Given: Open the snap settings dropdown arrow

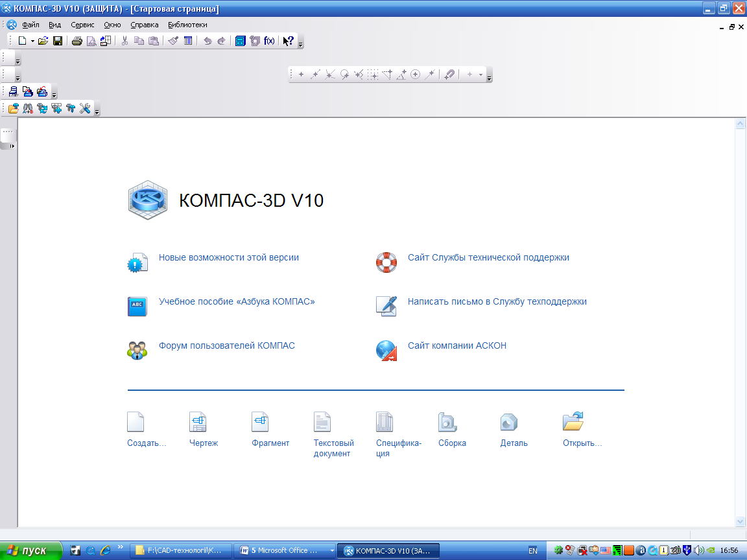Looking at the screenshot, I should (480, 75).
